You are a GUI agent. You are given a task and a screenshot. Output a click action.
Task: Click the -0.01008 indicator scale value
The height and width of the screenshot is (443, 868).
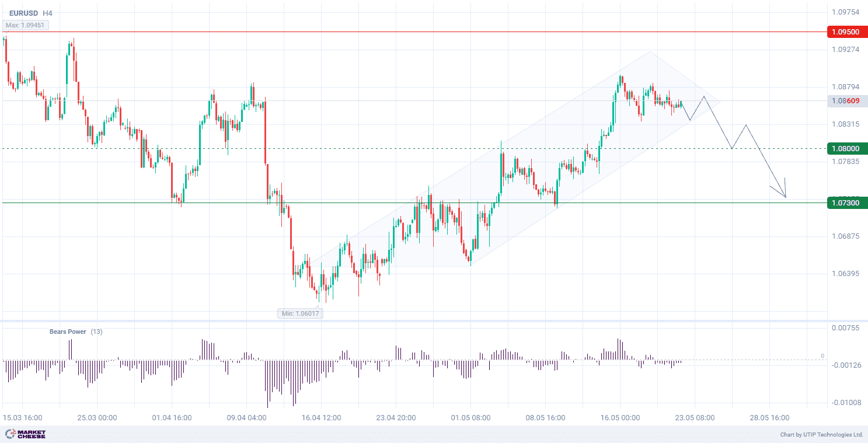point(846,403)
